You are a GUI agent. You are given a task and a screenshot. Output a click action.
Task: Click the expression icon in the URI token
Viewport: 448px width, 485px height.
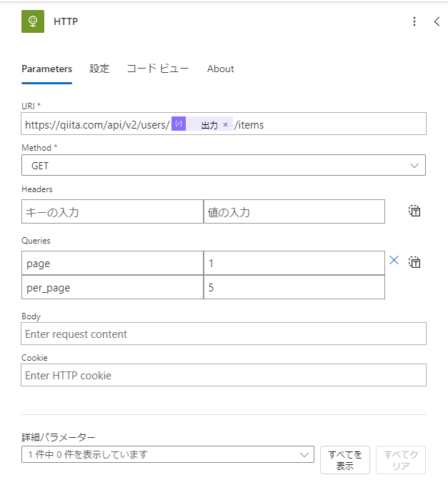tap(179, 124)
